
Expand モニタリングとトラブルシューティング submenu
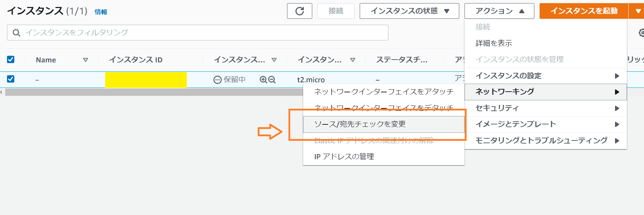point(546,140)
